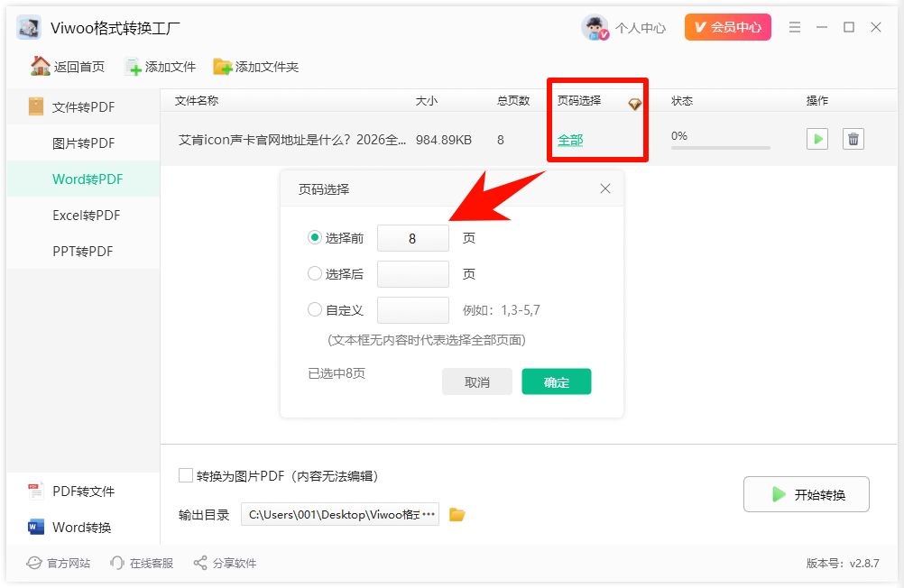Expand the PDF转文件 sidebar category
This screenshot has width=904, height=588.
point(83,492)
